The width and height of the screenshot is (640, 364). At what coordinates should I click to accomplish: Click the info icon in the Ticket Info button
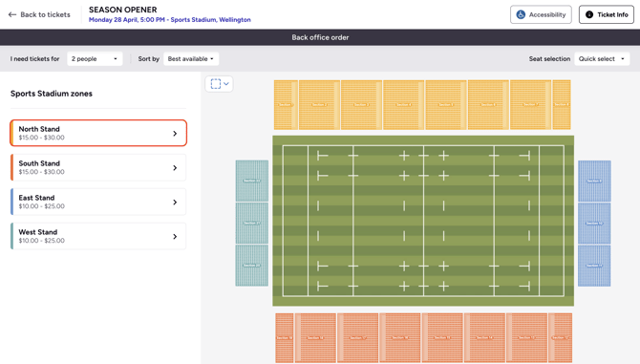point(589,14)
